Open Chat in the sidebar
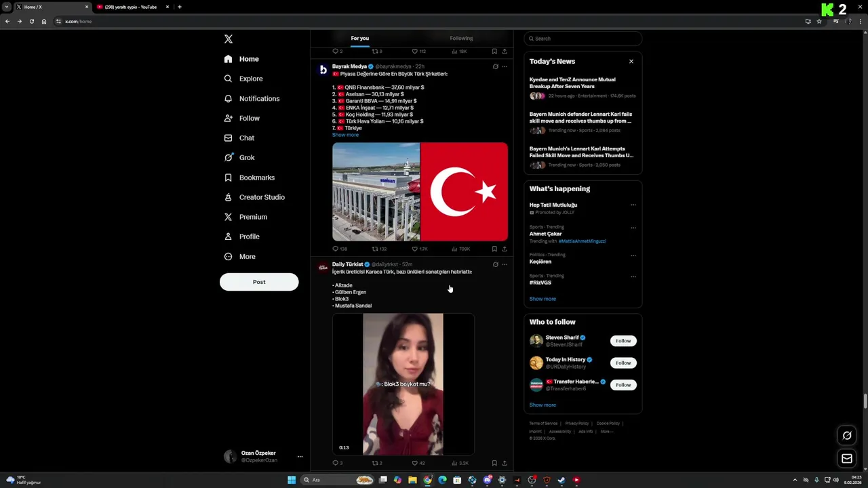Viewport: 868px width, 488px height. [x=239, y=138]
